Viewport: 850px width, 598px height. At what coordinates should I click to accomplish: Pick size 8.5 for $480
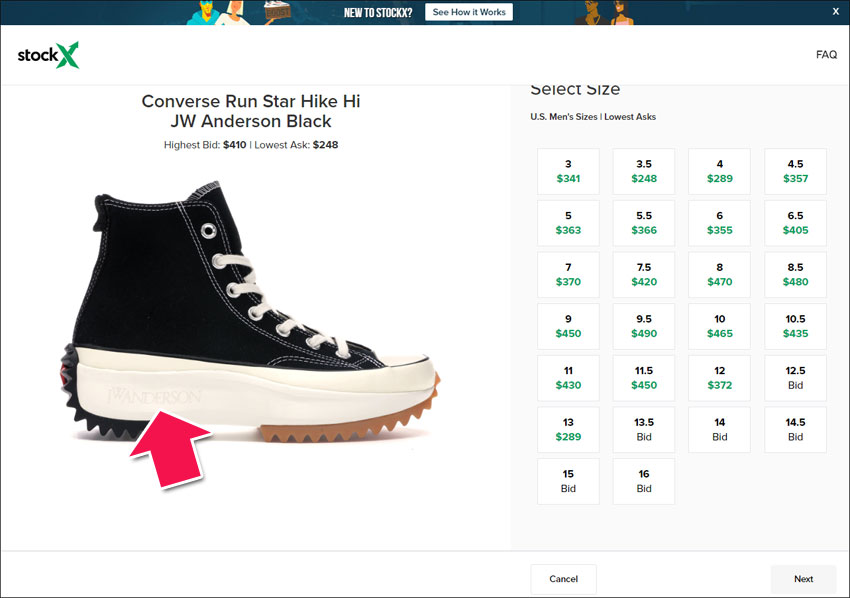795,274
